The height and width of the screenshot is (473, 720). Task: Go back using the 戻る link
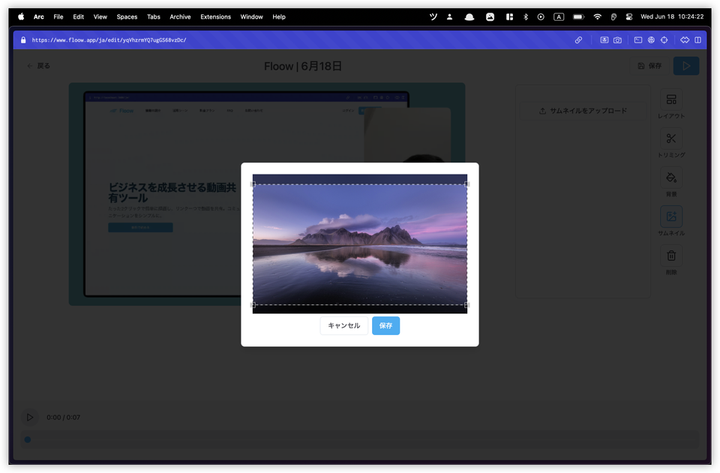click(38, 66)
